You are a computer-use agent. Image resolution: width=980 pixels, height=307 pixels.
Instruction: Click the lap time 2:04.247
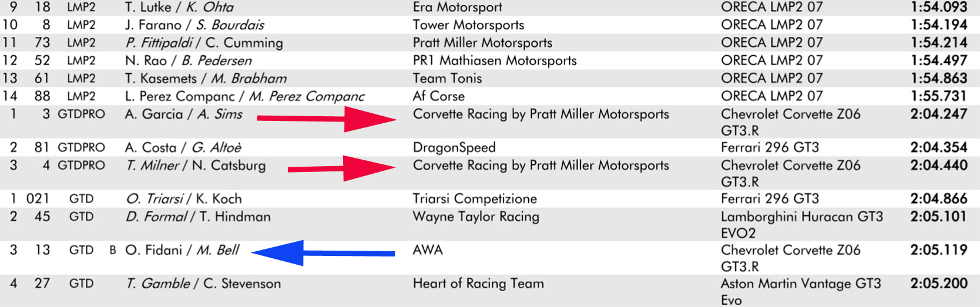(938, 114)
